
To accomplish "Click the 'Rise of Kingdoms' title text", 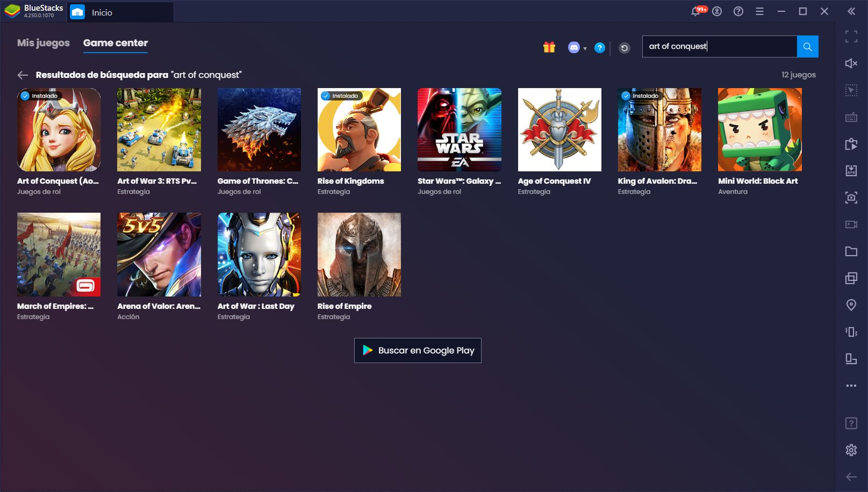I will point(350,181).
